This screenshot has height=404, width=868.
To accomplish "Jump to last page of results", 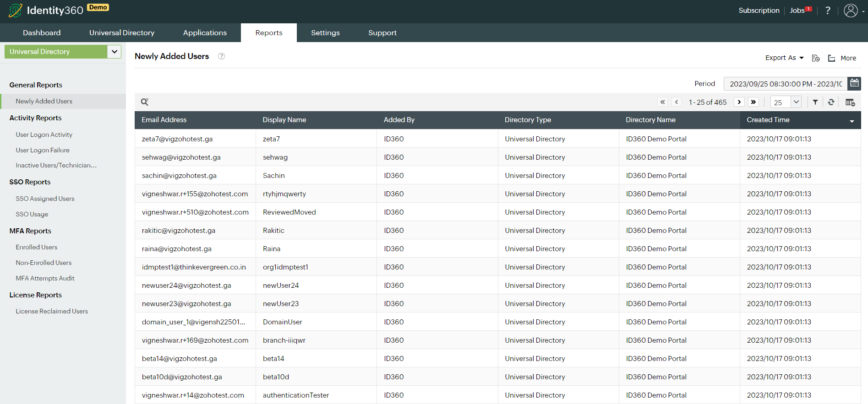I will pyautogui.click(x=753, y=102).
